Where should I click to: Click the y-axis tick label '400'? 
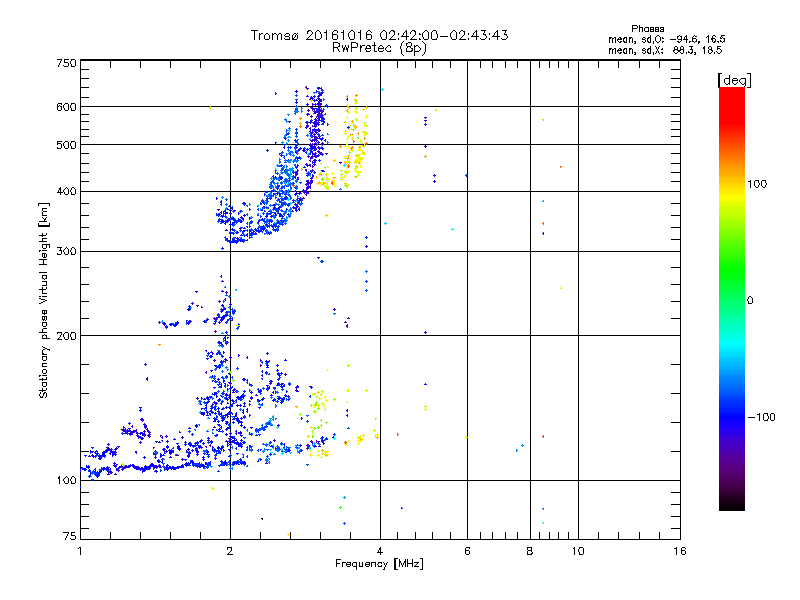[x=66, y=192]
